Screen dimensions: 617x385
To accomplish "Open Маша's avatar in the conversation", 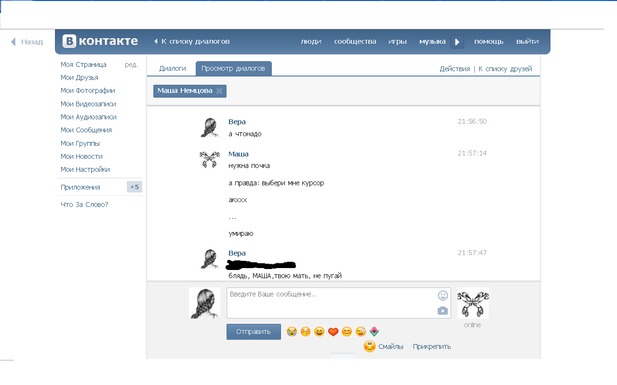I will [209, 159].
